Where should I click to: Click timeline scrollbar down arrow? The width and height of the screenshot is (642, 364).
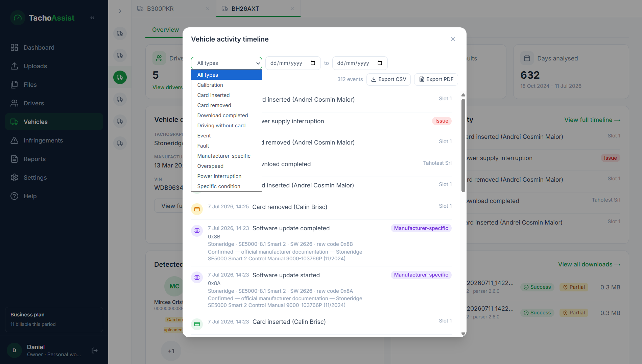(463, 334)
